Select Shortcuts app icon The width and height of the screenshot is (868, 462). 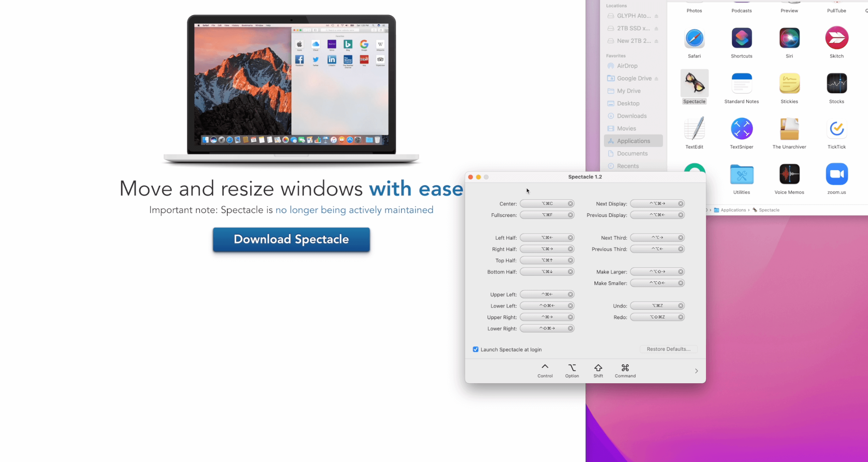click(x=741, y=38)
